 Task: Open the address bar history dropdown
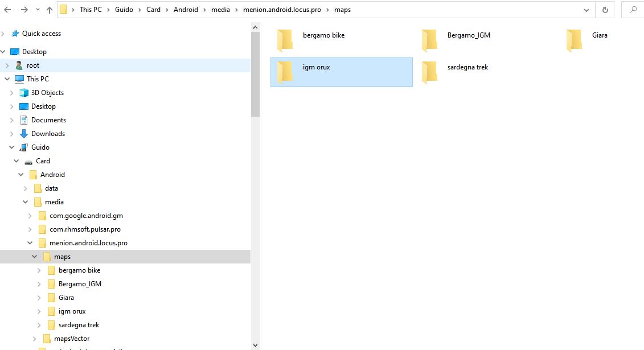pyautogui.click(x=586, y=10)
